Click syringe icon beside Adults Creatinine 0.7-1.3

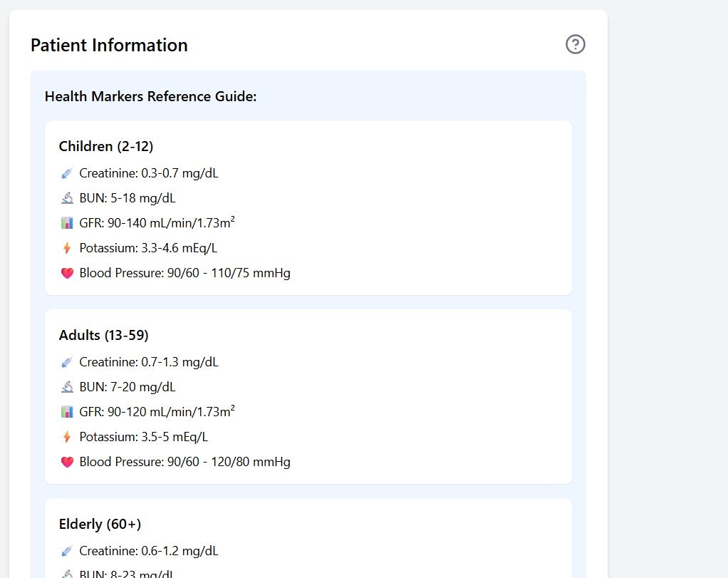point(67,363)
